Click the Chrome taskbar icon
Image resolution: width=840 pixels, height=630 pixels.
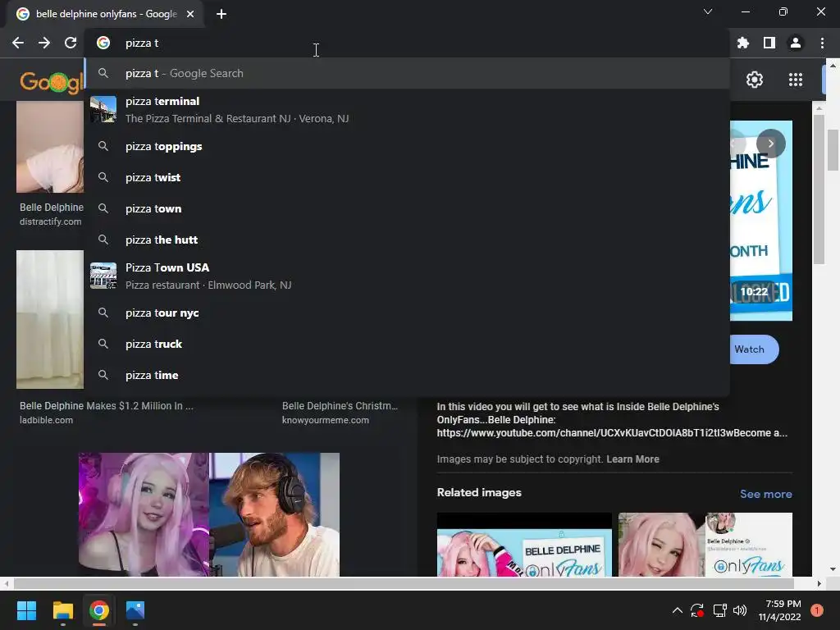point(99,610)
